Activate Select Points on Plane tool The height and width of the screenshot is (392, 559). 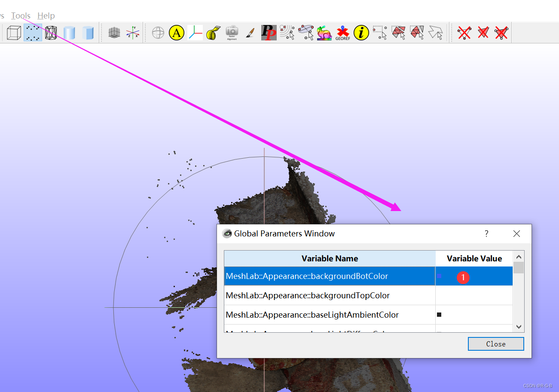[306, 33]
